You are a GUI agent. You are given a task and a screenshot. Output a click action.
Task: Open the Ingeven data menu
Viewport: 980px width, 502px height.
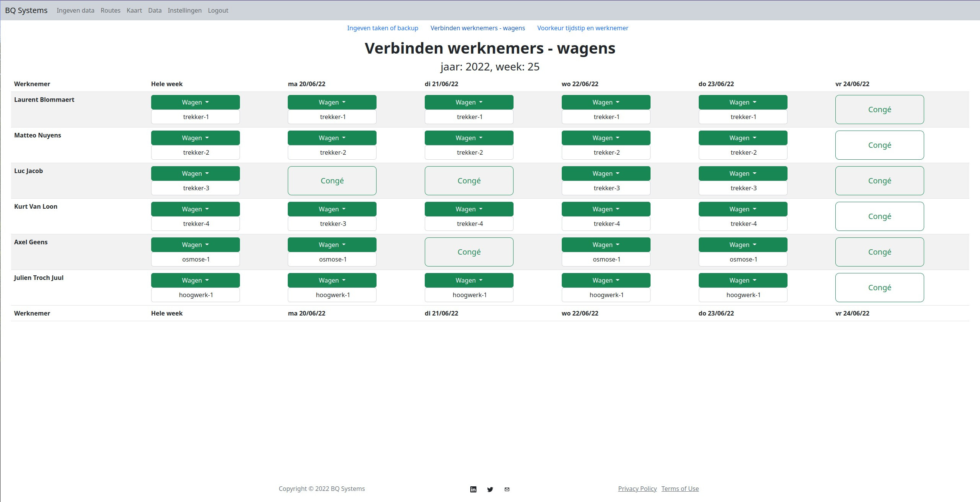(75, 10)
